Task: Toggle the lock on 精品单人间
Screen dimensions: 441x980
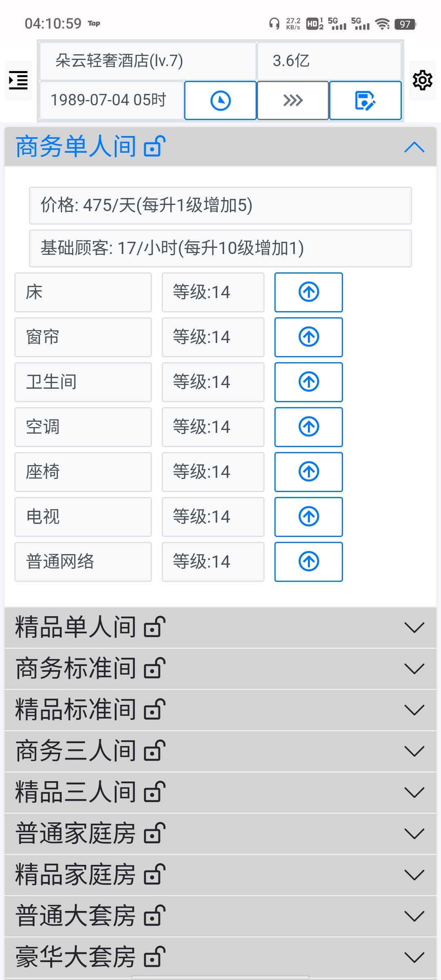Action: (x=155, y=627)
